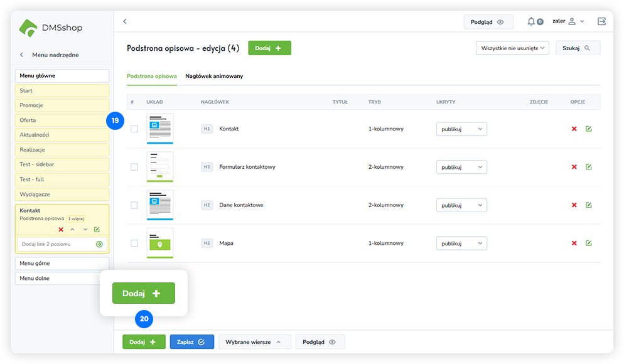624x364 pixels.
Task: Open the notifications bell icon
Action: click(x=532, y=21)
